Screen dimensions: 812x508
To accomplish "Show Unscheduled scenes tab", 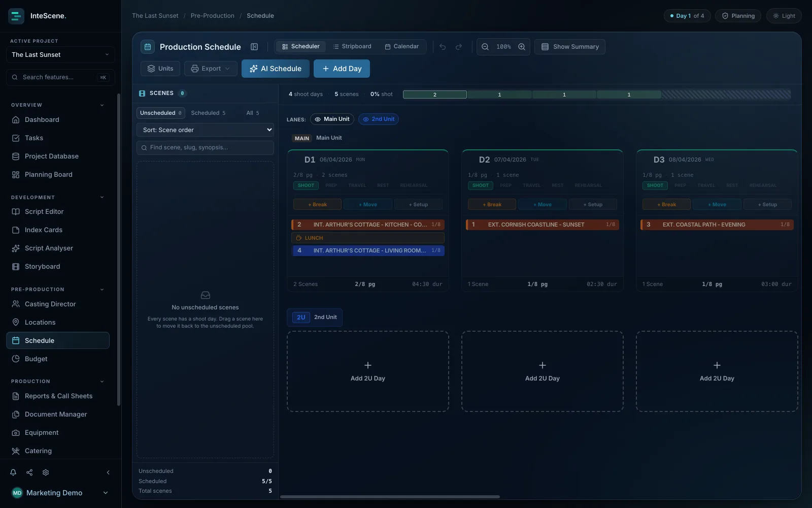I will click(x=160, y=113).
